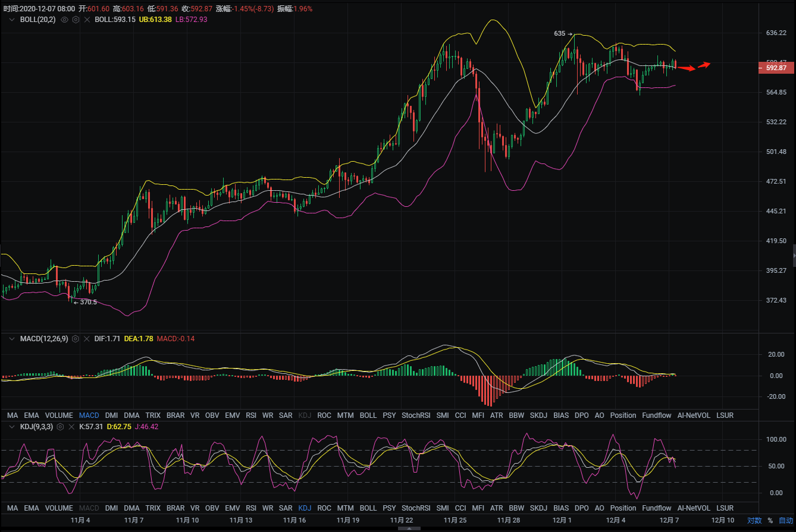796x532 pixels.
Task: Remove the KDJ indicator panel
Action: (x=71, y=427)
